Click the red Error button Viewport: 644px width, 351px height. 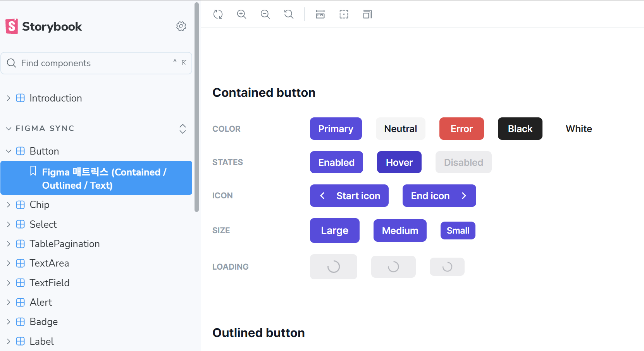[461, 129]
